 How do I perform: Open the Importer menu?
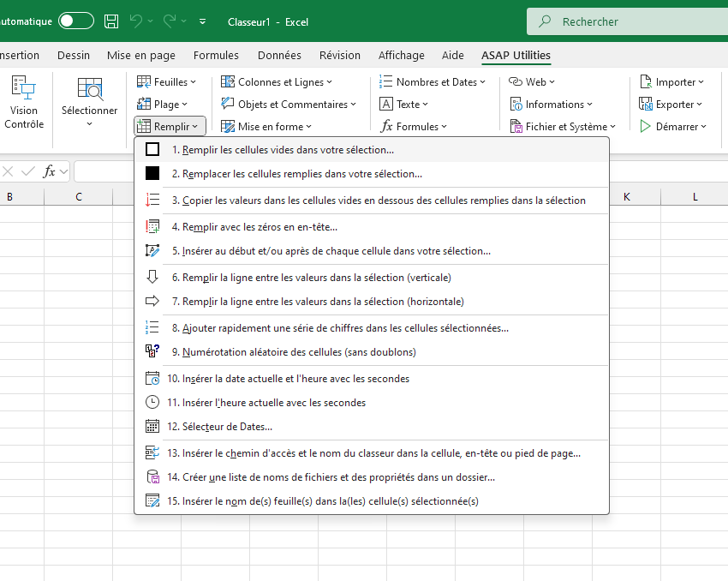click(x=671, y=81)
